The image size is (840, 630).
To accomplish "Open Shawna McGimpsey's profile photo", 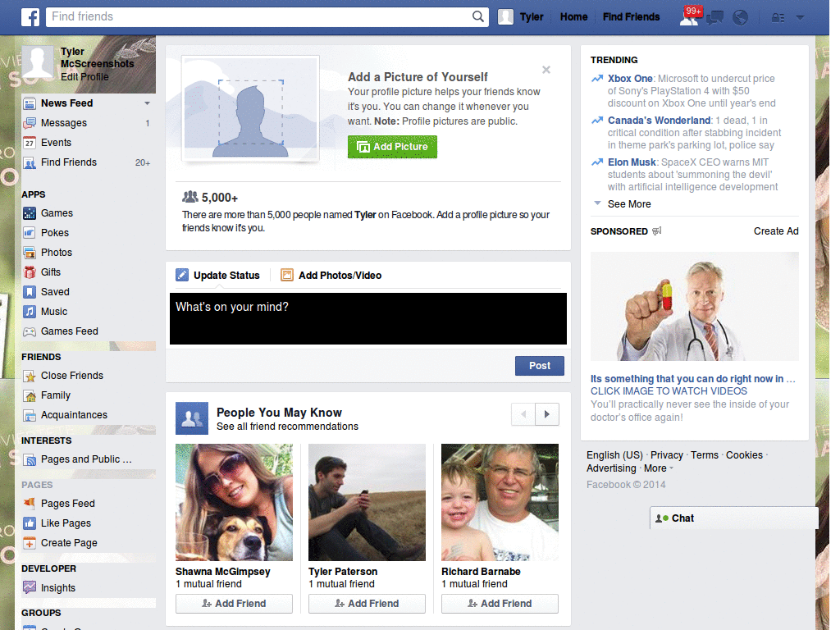I will [234, 503].
